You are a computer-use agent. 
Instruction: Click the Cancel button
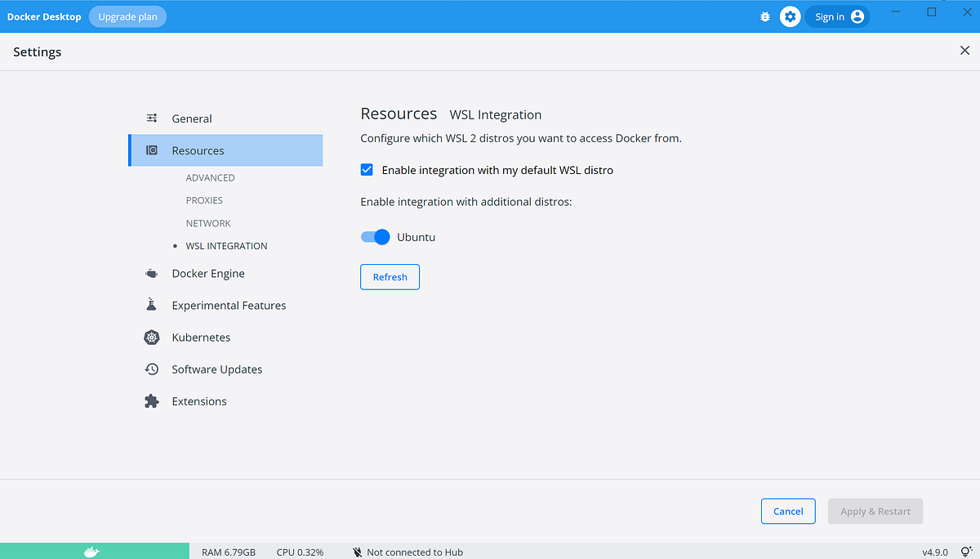[x=788, y=511]
